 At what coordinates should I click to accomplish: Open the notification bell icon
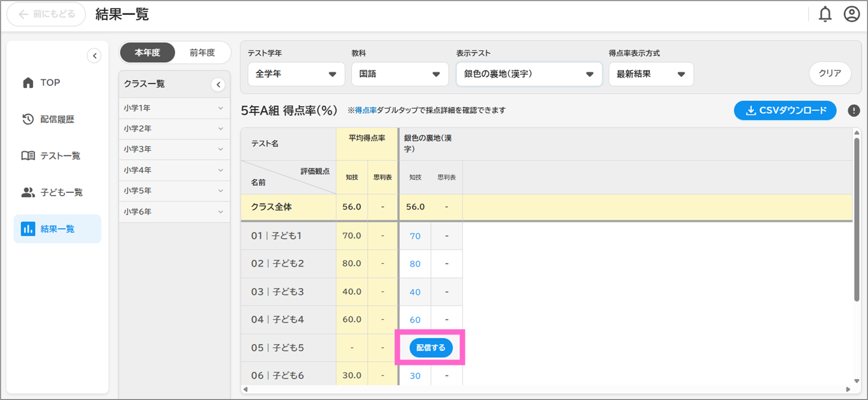coord(825,15)
